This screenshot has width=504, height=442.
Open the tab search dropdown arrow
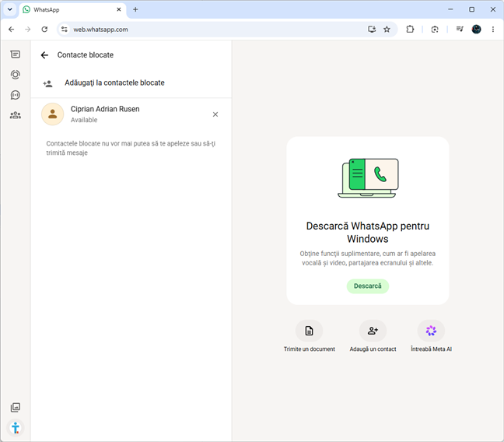[10, 9]
